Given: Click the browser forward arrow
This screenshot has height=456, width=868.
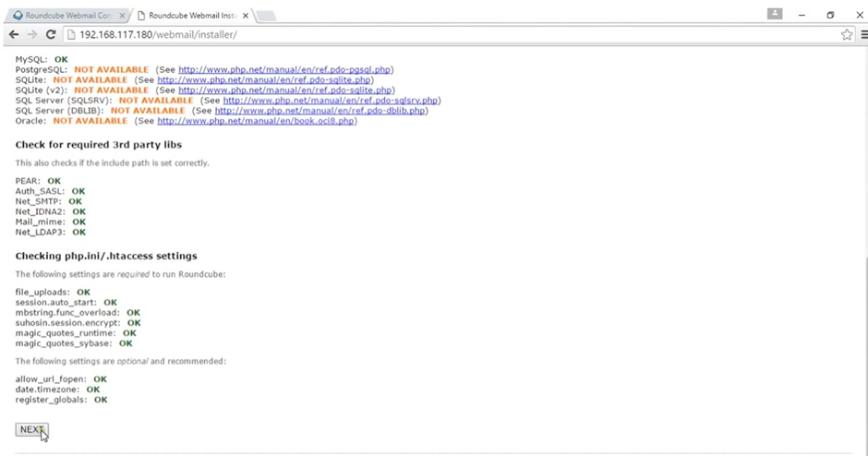Looking at the screenshot, I should pyautogui.click(x=31, y=34).
